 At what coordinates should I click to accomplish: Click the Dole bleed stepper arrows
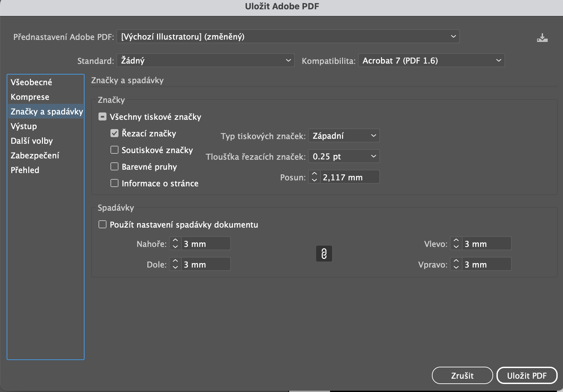[x=175, y=264]
